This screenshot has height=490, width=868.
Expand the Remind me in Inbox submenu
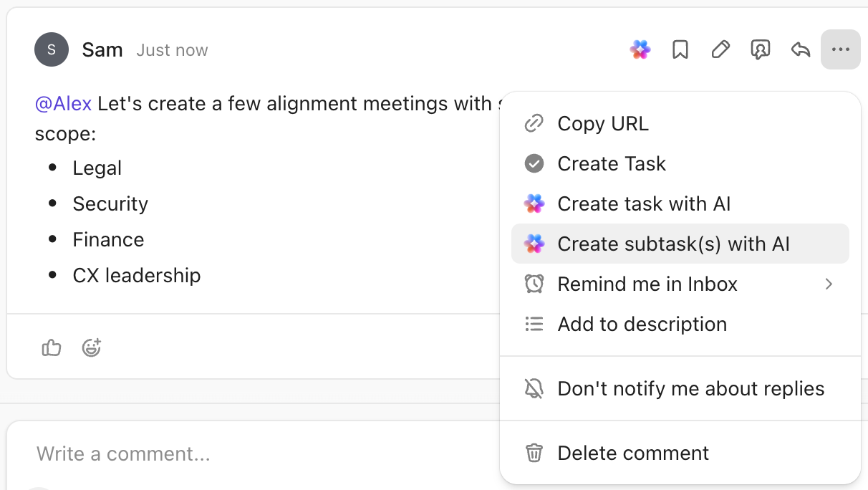tap(829, 284)
